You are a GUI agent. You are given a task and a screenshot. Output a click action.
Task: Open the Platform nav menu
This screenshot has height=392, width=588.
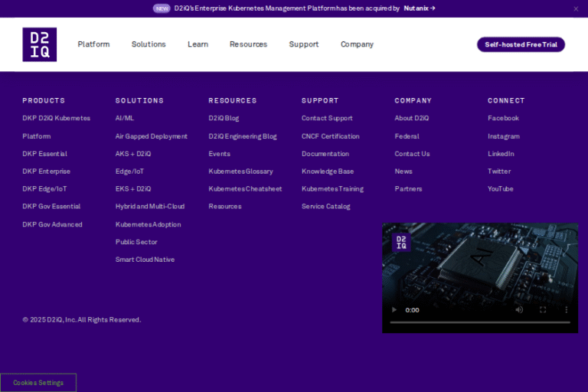tap(93, 44)
